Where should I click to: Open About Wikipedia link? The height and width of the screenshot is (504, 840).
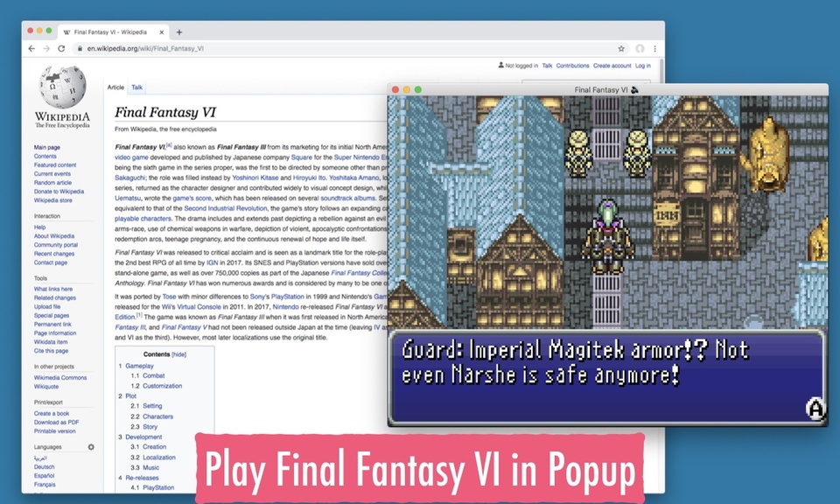click(54, 235)
